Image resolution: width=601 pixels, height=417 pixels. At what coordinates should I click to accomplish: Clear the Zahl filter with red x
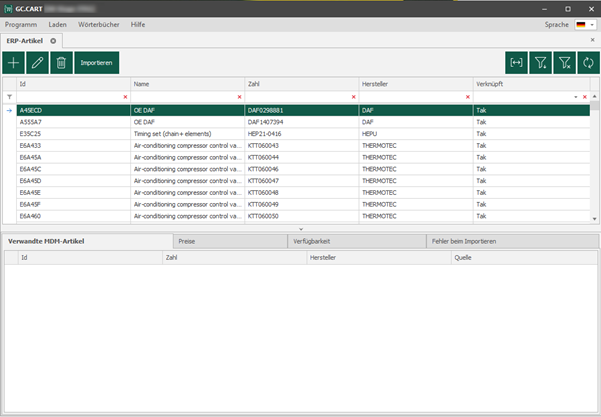[x=353, y=97]
